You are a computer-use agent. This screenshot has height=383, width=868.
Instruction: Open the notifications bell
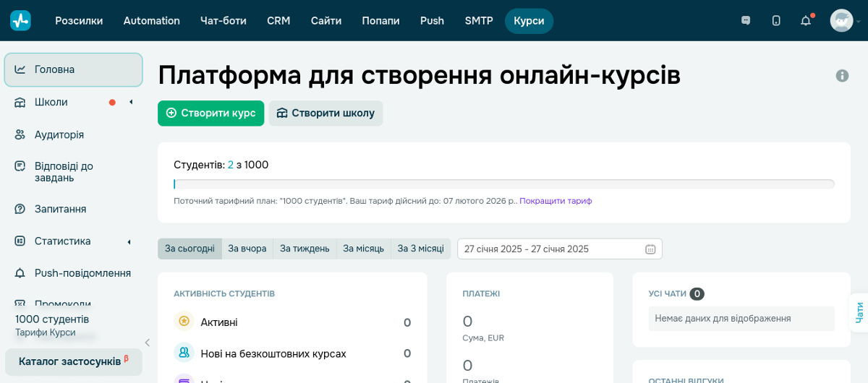pos(806,21)
